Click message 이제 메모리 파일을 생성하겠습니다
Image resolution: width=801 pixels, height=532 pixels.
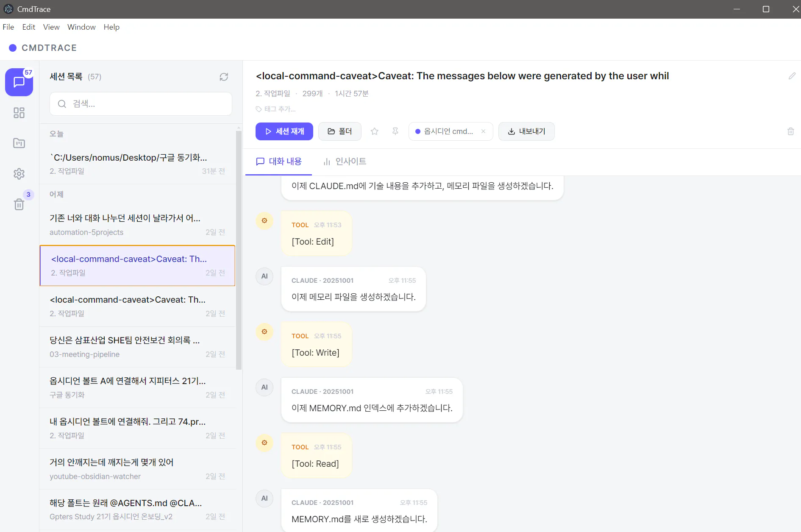pos(353,289)
